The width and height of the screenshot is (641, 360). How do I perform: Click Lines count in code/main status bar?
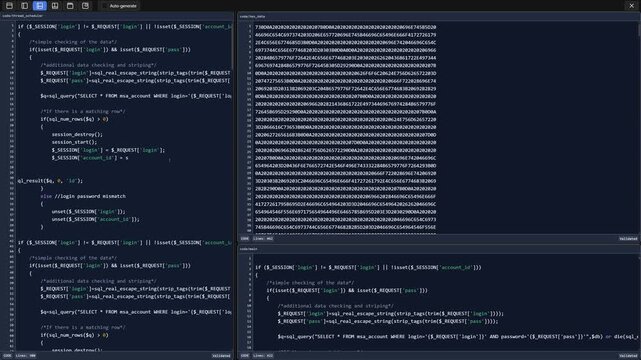pos(263,356)
